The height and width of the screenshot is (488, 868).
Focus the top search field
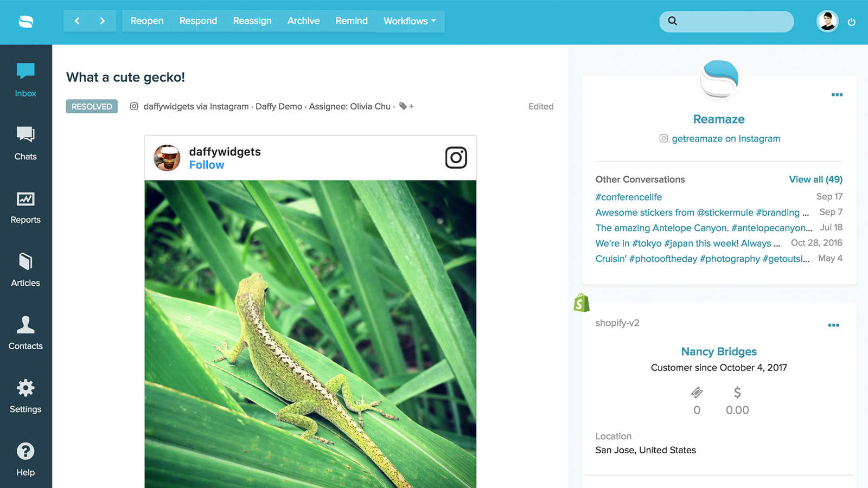click(726, 22)
